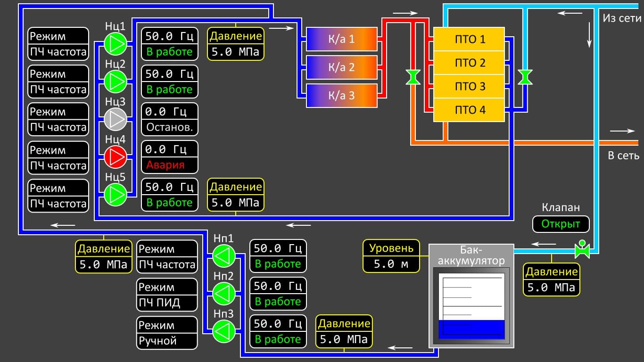Open the Режим box showing Ручной

[x=167, y=333]
